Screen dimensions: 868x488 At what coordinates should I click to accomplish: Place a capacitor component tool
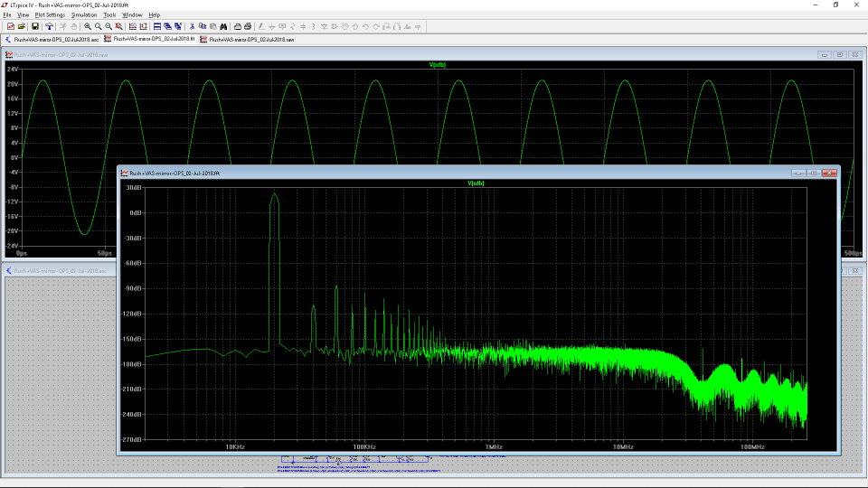click(303, 26)
